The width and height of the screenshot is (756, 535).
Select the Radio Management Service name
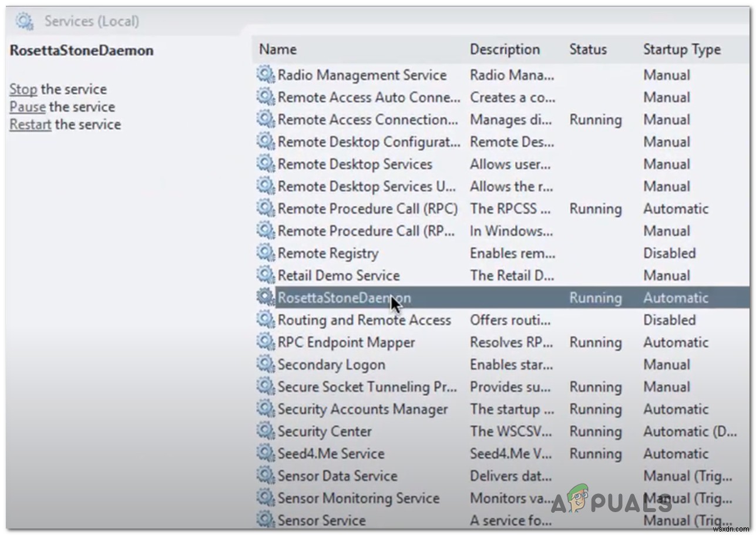pyautogui.click(x=362, y=75)
